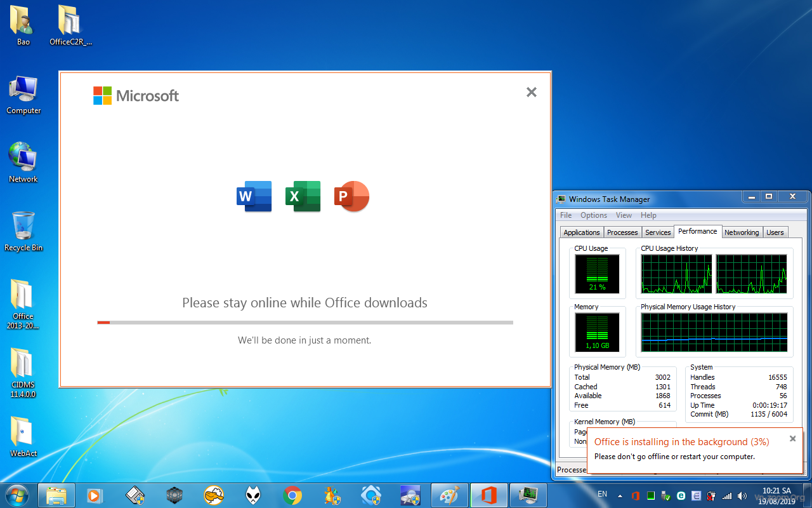
Task: Click the Word icon in Office installer
Action: (x=254, y=196)
